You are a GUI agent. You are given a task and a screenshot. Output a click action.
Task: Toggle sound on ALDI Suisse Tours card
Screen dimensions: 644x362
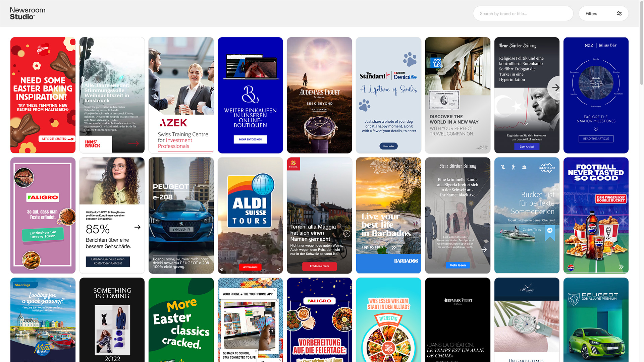(222, 269)
